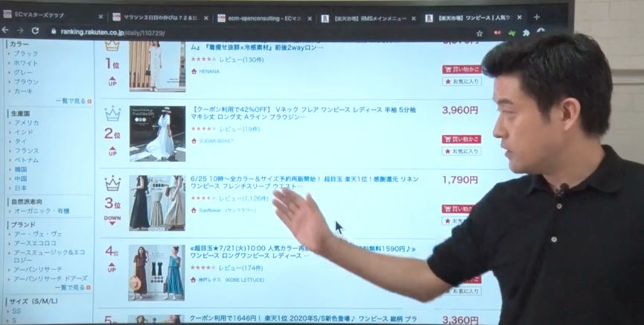644x325 pixels.
Task: Click the 3,960円 price
Action: click(460, 110)
